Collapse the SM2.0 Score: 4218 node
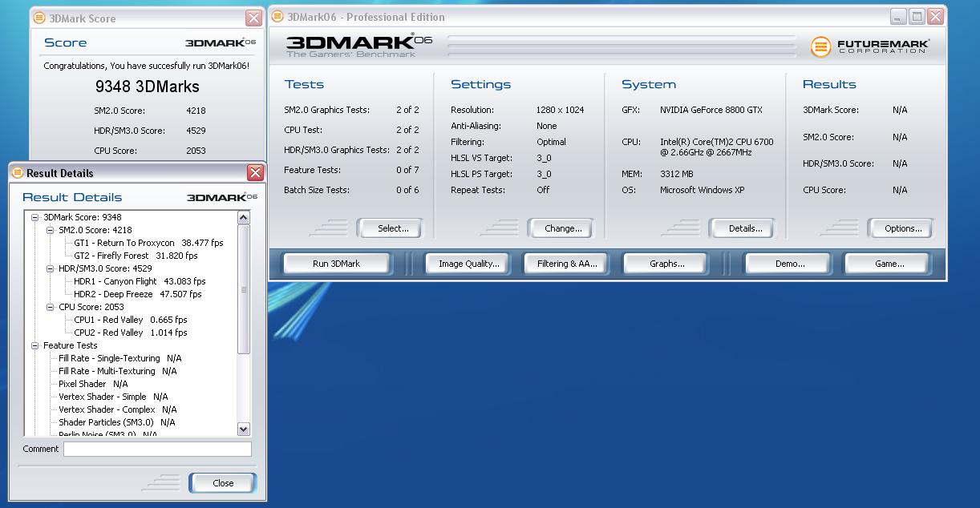This screenshot has width=980, height=508. tap(51, 230)
